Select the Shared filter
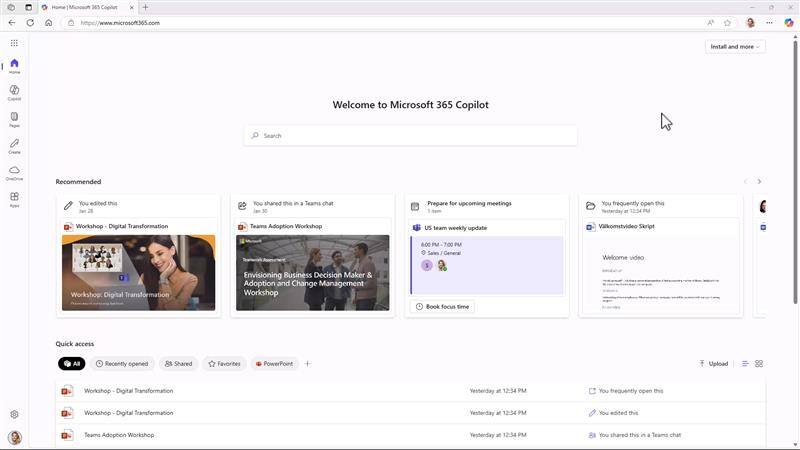The width and height of the screenshot is (800, 450). click(178, 363)
